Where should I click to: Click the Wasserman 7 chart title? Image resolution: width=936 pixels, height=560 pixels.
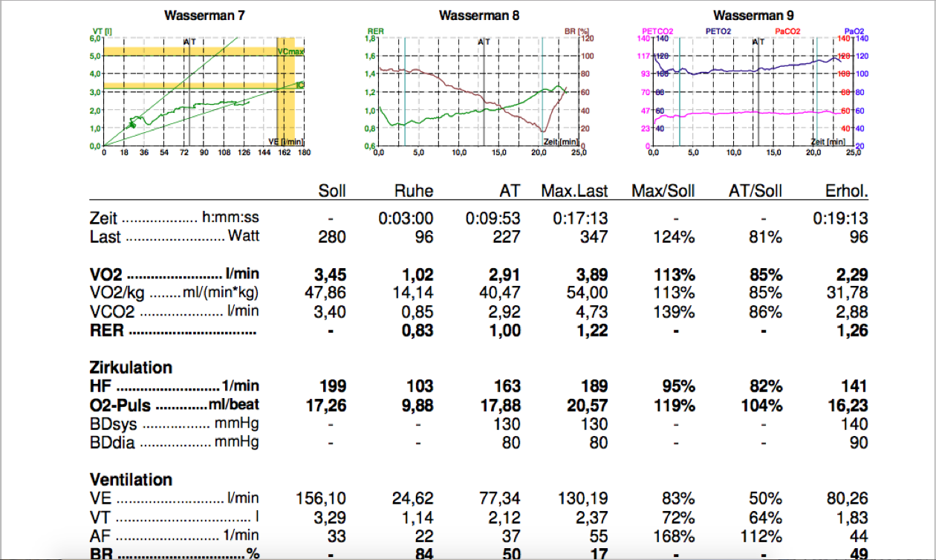(x=203, y=16)
